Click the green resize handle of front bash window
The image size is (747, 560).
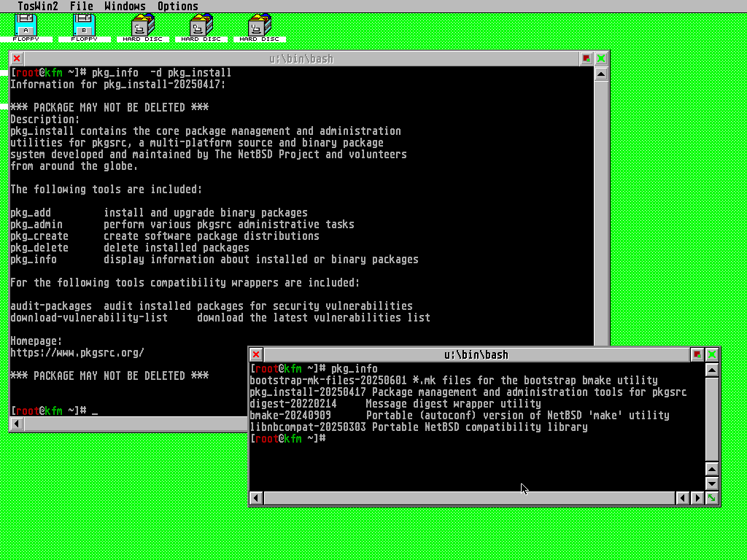[712, 498]
